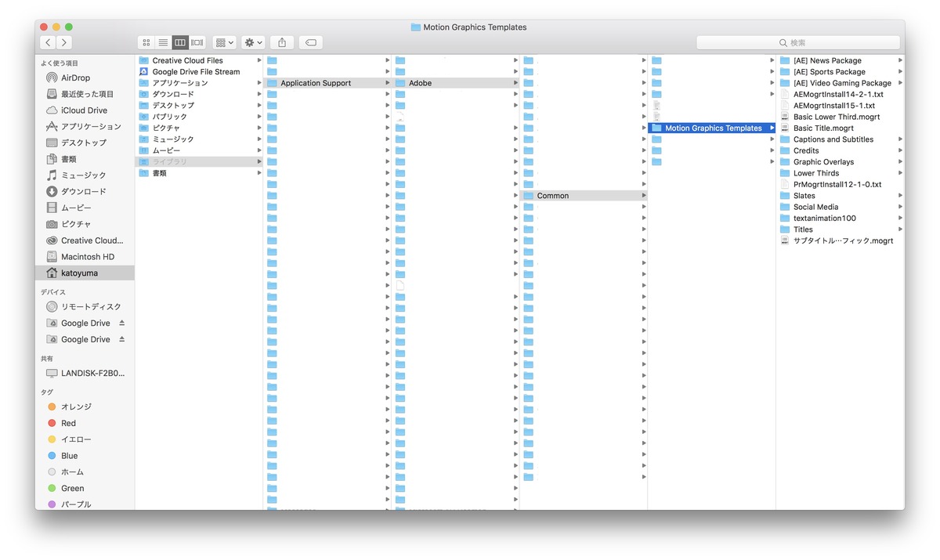Switch to icon view mode
The height and width of the screenshot is (560, 940).
146,42
